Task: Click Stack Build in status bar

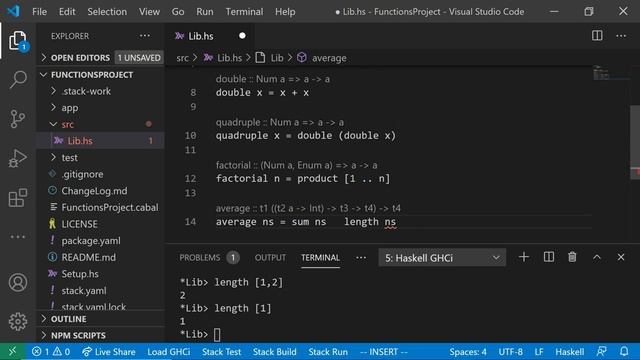Action: click(x=274, y=351)
